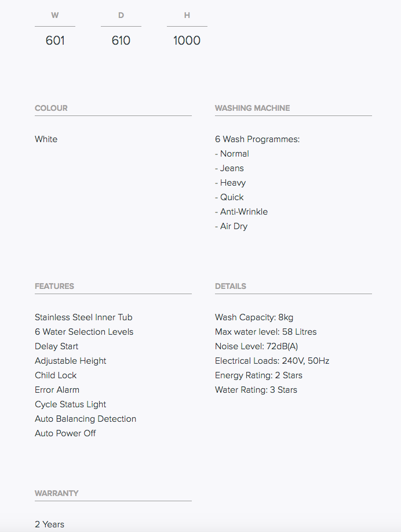
Task: Select Auto Balancing Detection text
Action: tap(85, 419)
